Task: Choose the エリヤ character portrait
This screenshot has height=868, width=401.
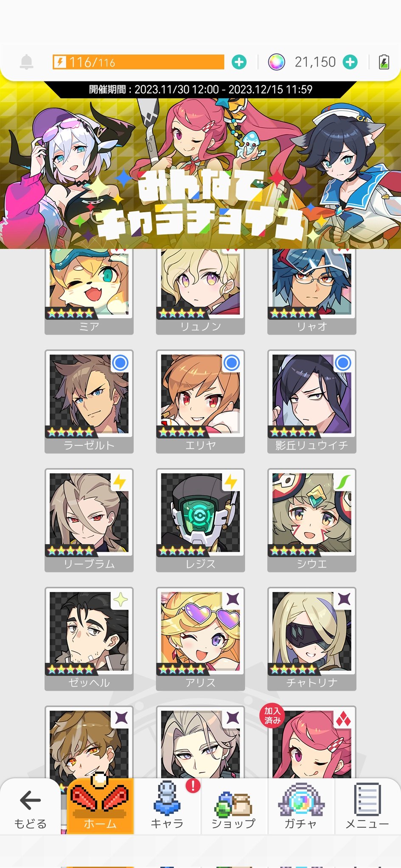Action: [200, 401]
